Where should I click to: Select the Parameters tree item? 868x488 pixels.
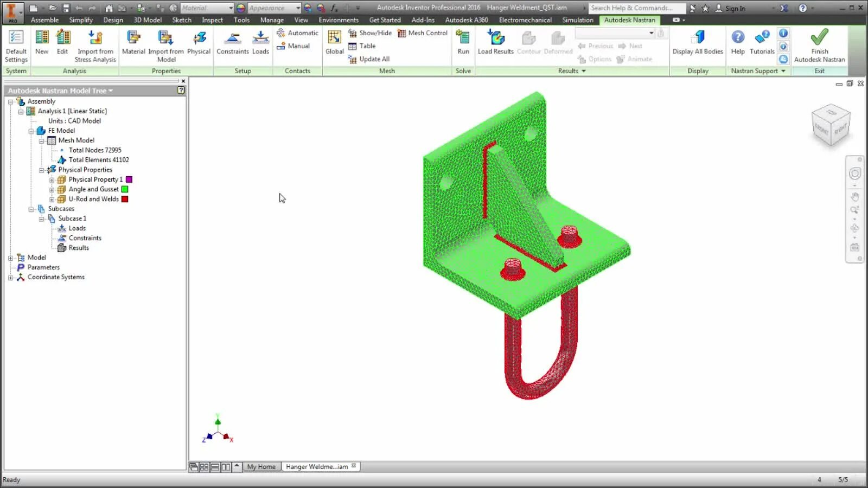[x=43, y=267]
